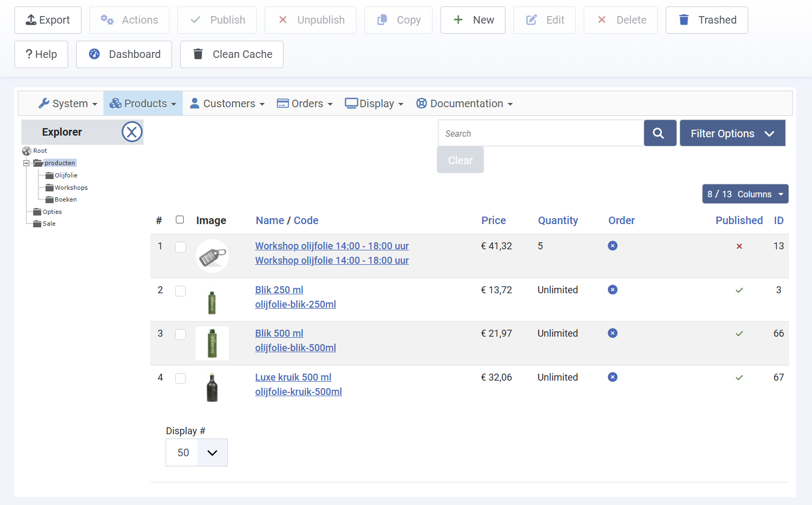Open the Display # 50 dropdown
This screenshot has height=505, width=812.
197,452
